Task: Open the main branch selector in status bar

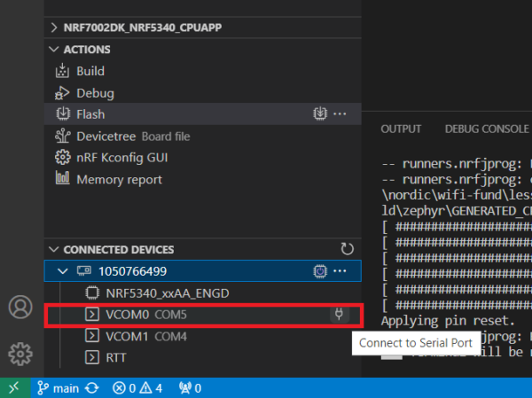Action: [59, 388]
